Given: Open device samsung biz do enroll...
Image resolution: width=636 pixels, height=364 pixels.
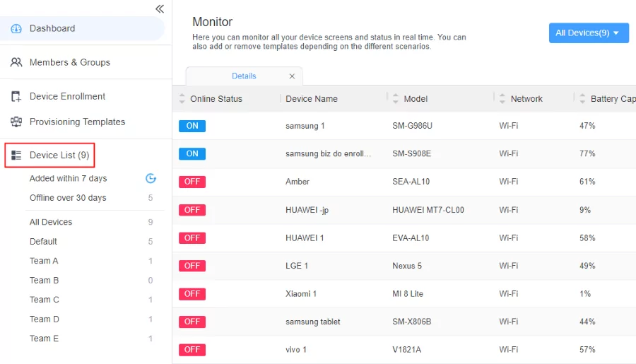Looking at the screenshot, I should point(328,154).
